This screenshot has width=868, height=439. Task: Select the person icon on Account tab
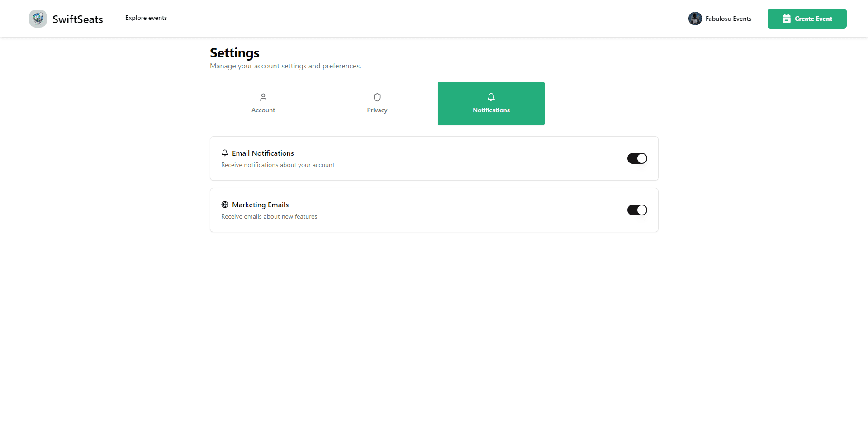pyautogui.click(x=263, y=97)
